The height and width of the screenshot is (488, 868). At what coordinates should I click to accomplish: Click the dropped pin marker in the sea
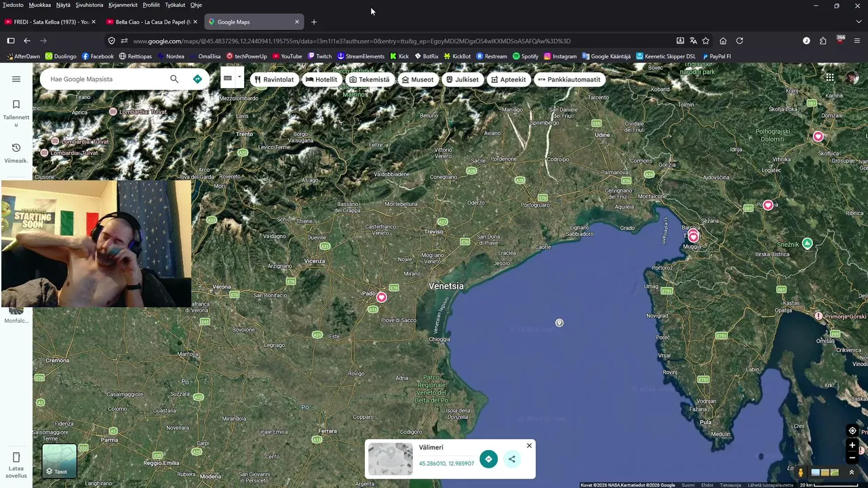pos(559,323)
